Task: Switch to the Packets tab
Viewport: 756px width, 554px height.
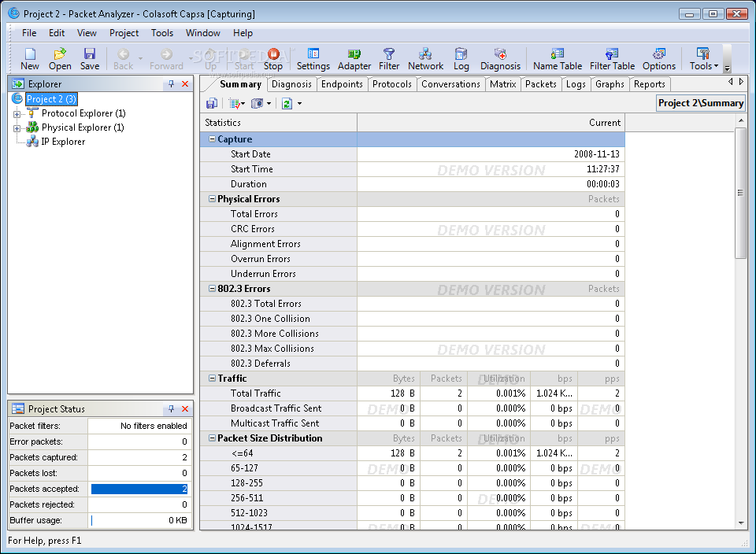Action: coord(541,84)
